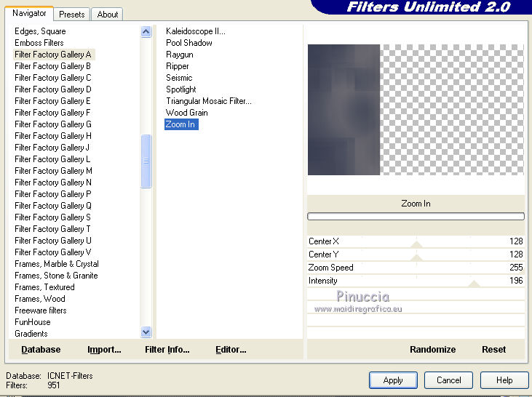Reset filter parameters

(493, 350)
